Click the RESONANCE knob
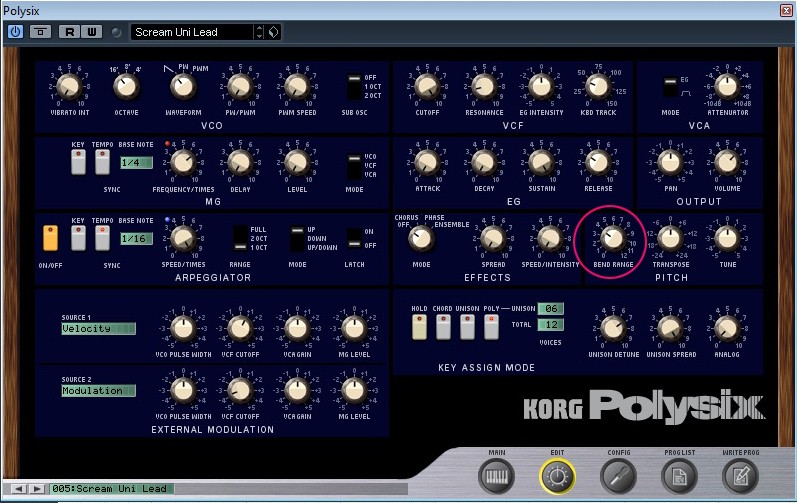This screenshot has height=503, width=797. click(484, 86)
